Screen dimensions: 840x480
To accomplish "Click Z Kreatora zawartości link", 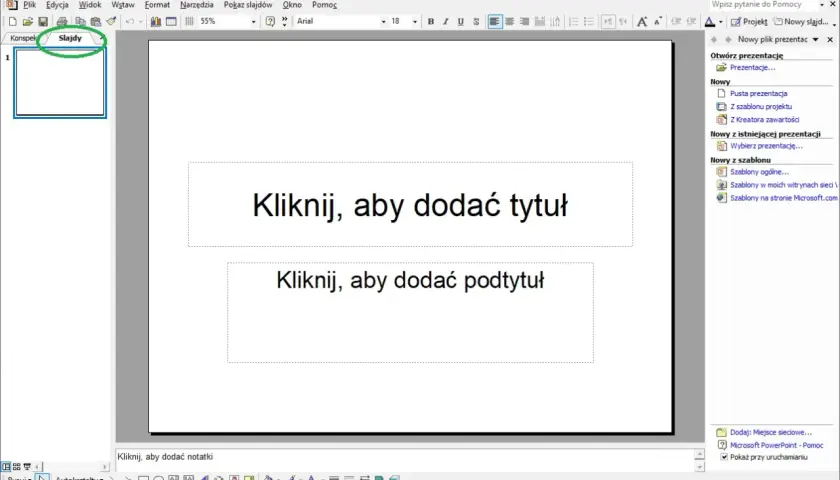I will [x=764, y=120].
